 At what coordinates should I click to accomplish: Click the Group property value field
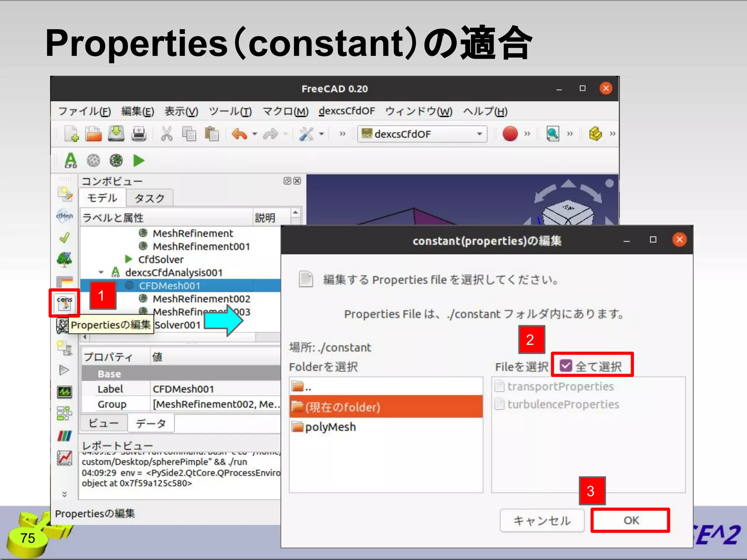(216, 404)
